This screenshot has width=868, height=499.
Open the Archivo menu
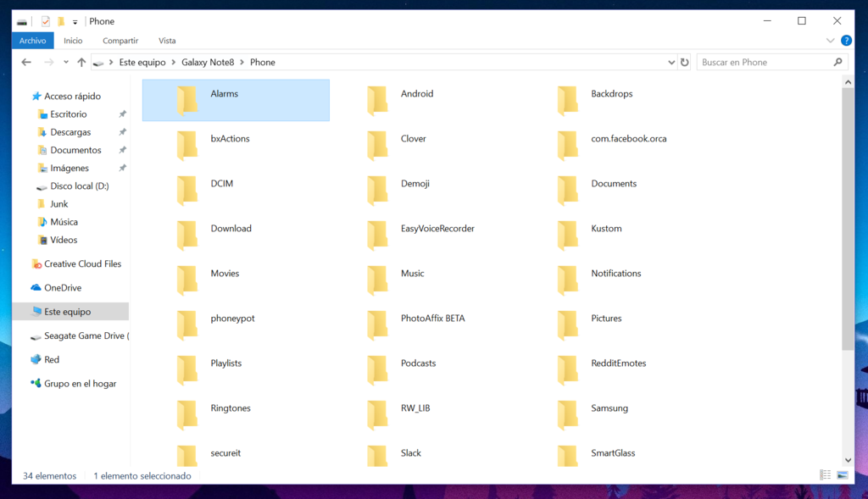point(31,40)
